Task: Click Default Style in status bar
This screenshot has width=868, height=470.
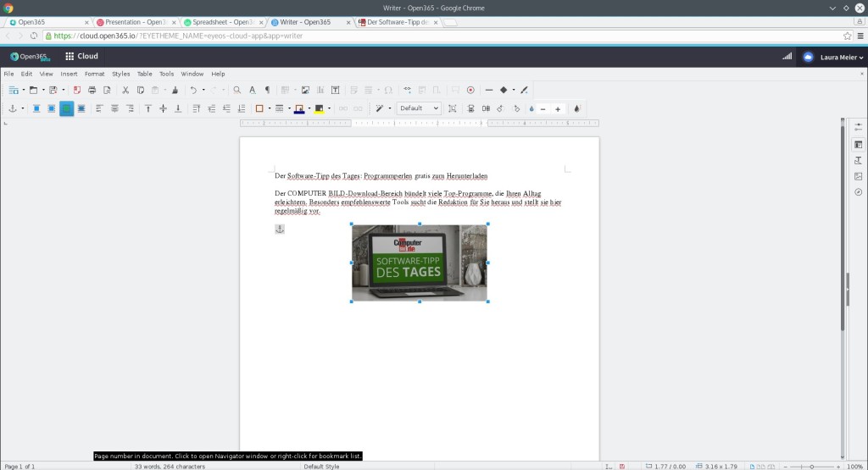Action: (321, 466)
